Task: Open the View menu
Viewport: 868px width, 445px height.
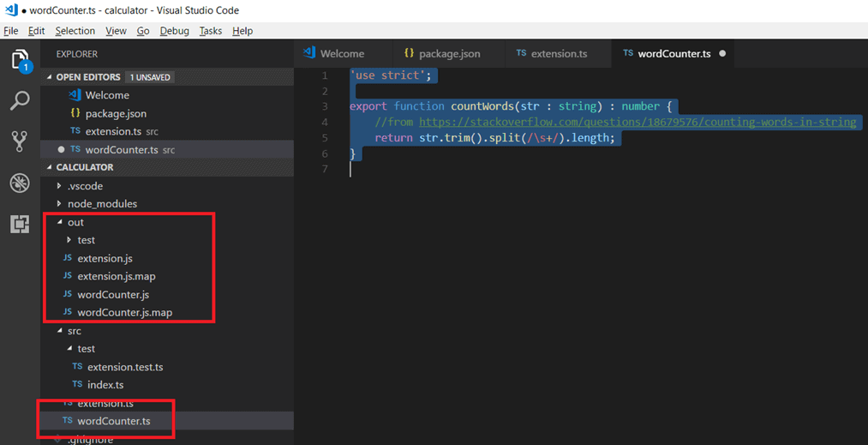Action: coord(117,31)
